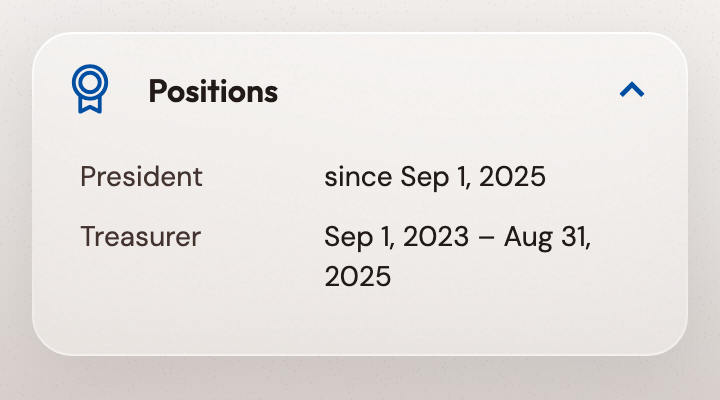Click the word "since" in President's row
This screenshot has width=720, height=400.
358,177
